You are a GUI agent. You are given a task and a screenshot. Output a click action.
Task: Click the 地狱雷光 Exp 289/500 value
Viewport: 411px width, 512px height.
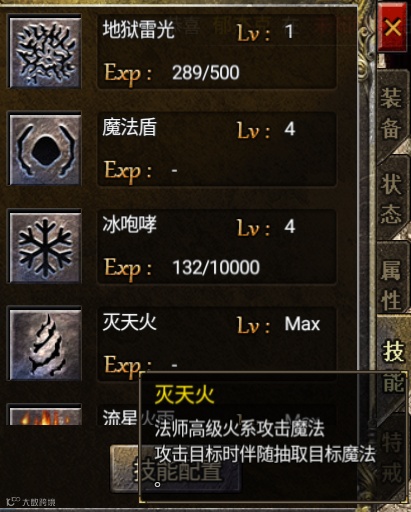coord(206,73)
